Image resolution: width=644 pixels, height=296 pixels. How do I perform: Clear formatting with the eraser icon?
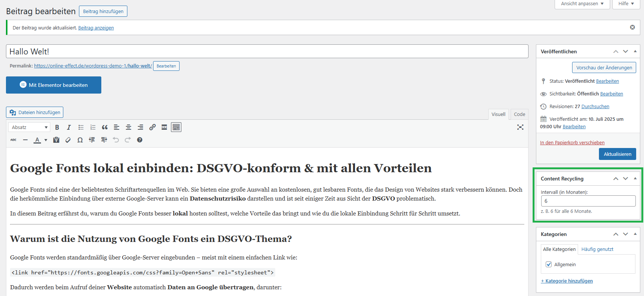tap(68, 140)
